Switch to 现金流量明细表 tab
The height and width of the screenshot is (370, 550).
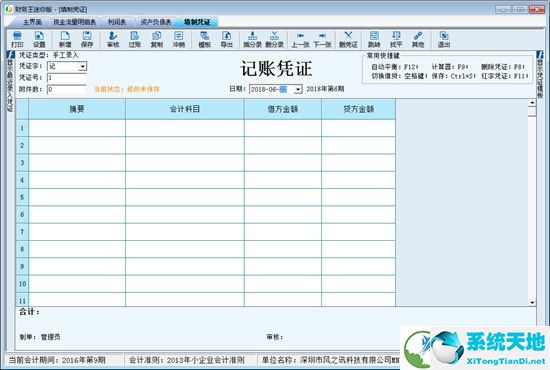(75, 22)
